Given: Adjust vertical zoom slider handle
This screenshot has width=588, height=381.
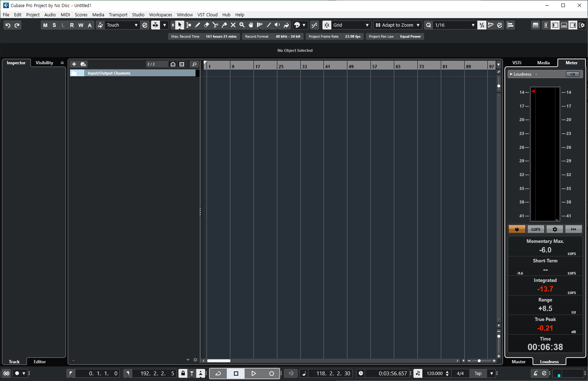Looking at the screenshot, I should point(499,336).
